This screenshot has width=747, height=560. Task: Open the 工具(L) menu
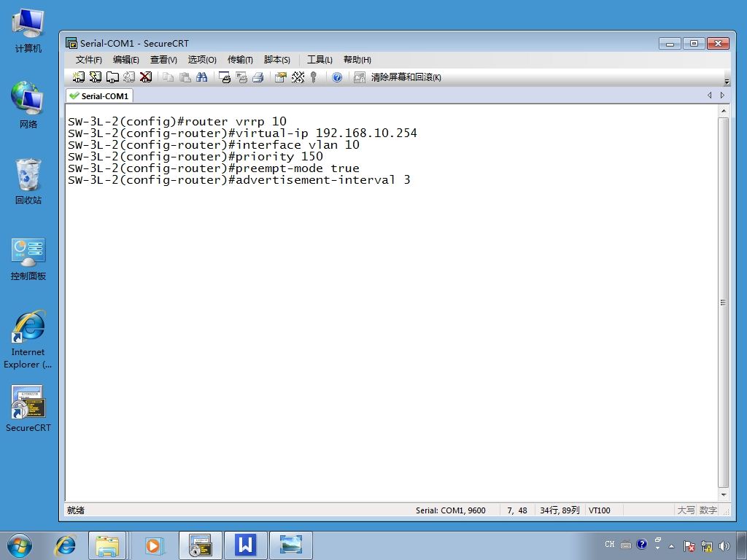coord(320,60)
